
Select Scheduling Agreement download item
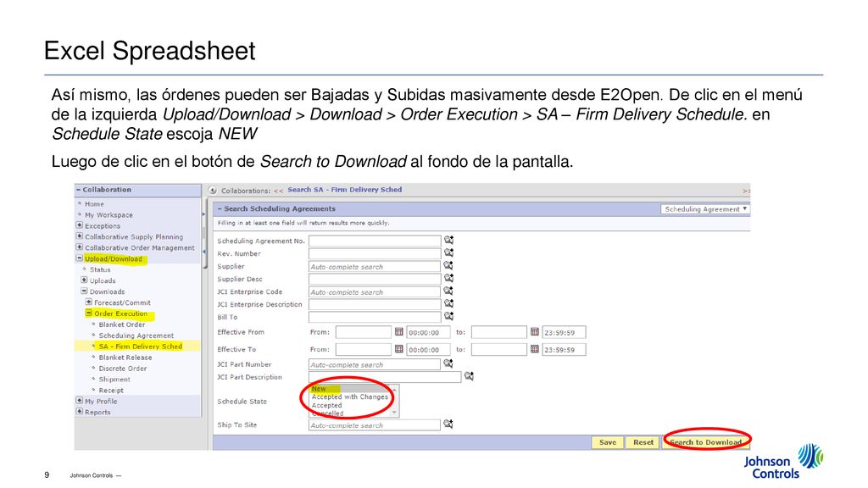tap(136, 335)
